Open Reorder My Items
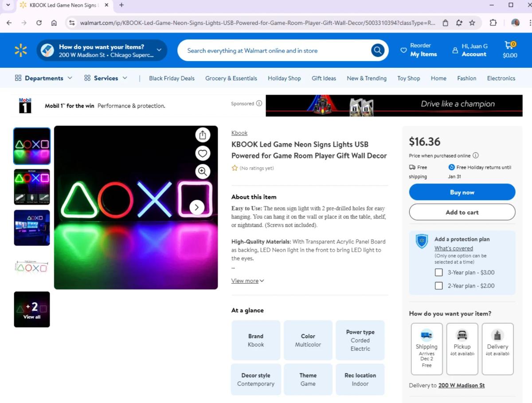 coord(419,50)
